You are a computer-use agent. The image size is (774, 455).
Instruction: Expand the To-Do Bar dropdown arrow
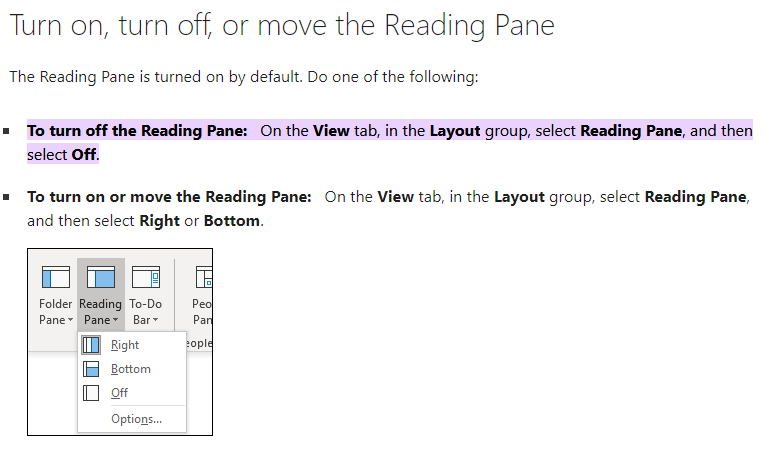tap(155, 320)
